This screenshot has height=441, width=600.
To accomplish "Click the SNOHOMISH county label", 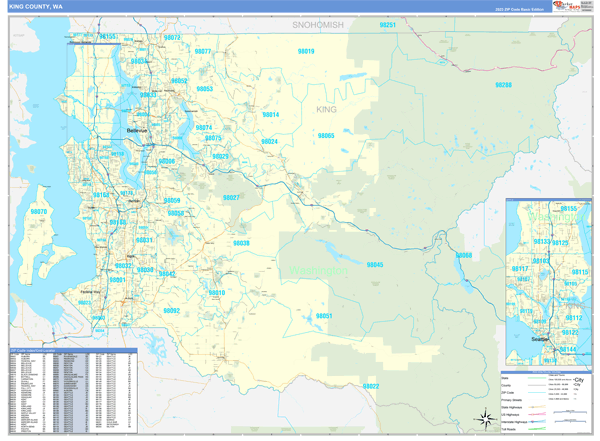I will (318, 25).
